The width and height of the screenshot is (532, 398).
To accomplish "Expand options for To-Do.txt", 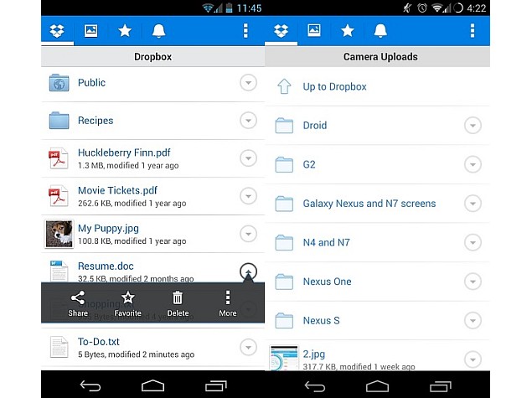I will click(248, 347).
